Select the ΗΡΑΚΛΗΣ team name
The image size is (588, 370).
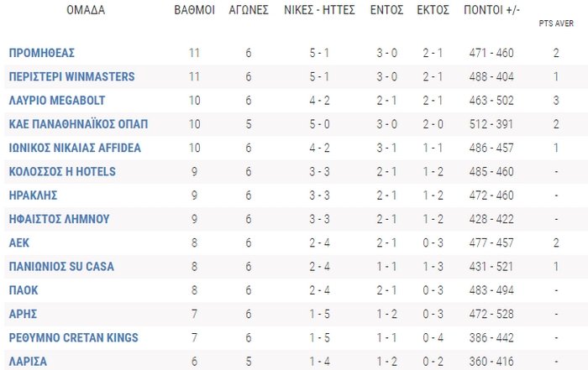point(33,195)
